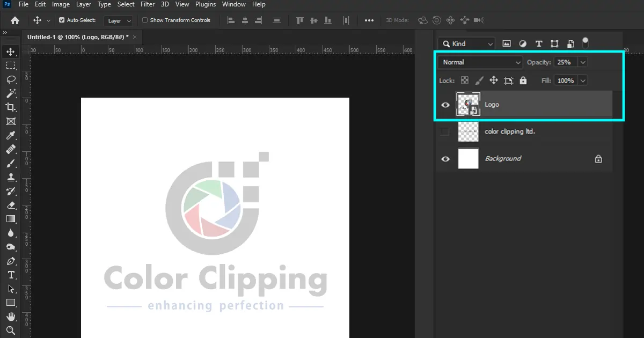Click the Logo layer thumbnail
This screenshot has height=338, width=644.
pyautogui.click(x=468, y=104)
